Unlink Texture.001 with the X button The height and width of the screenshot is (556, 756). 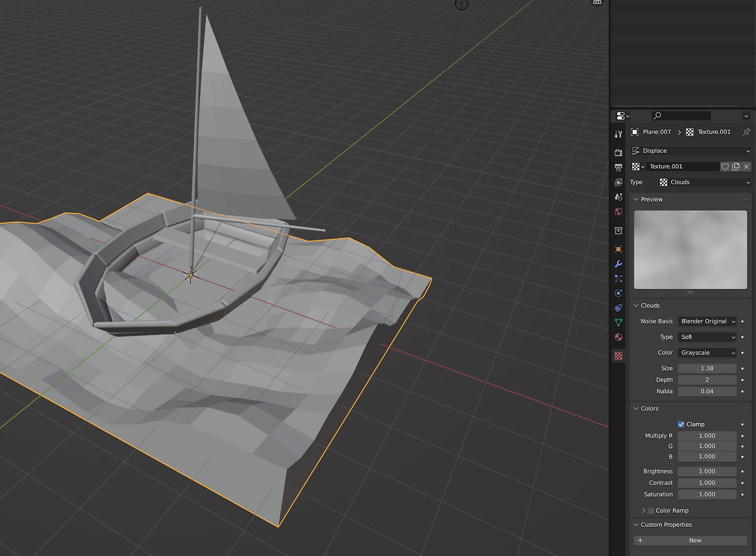click(747, 166)
